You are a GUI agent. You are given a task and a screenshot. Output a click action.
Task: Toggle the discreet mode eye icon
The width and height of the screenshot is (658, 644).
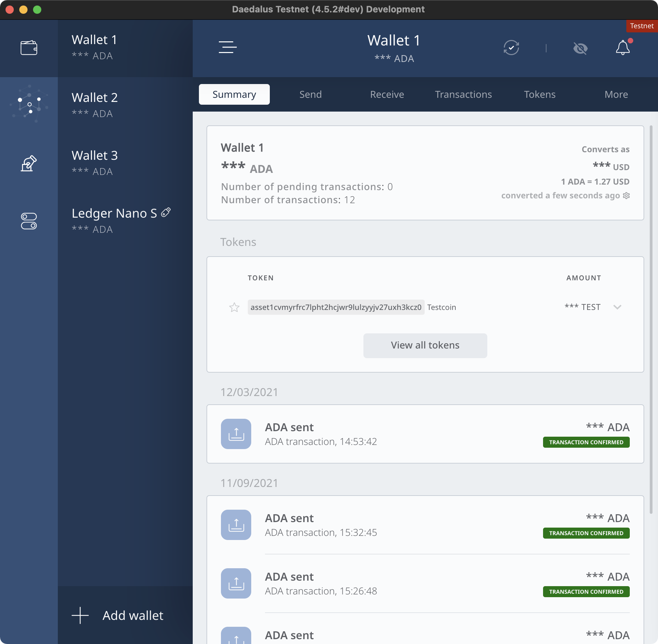pyautogui.click(x=581, y=48)
